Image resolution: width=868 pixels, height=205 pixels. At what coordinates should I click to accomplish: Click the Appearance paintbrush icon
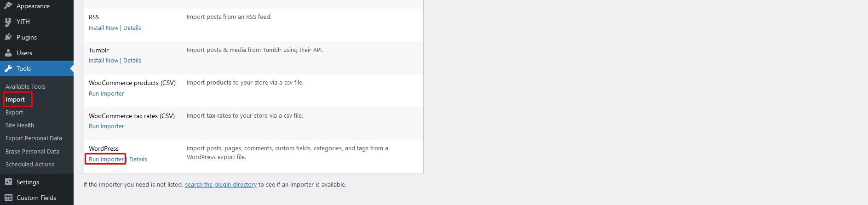8,6
